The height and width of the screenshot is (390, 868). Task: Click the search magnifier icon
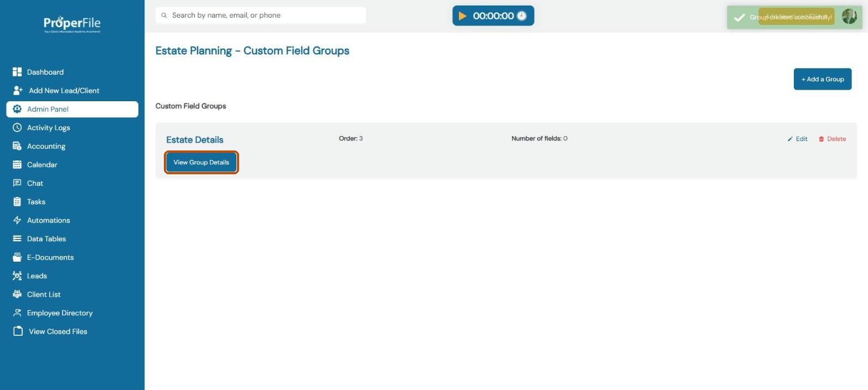[164, 15]
